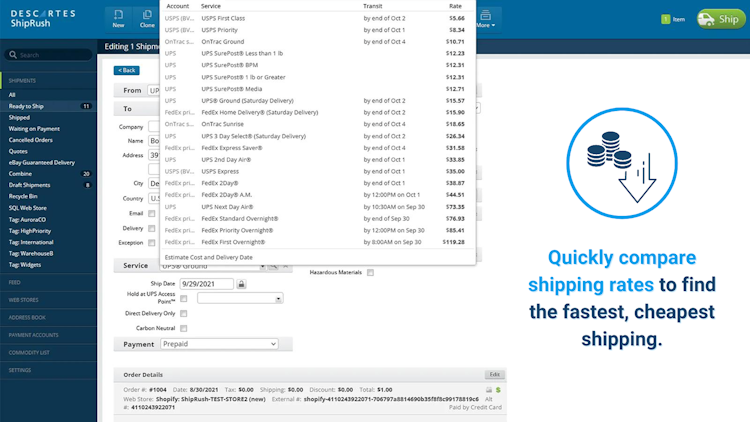This screenshot has height=422, width=750.
Task: Open Combine in the sidebar
Action: (20, 174)
